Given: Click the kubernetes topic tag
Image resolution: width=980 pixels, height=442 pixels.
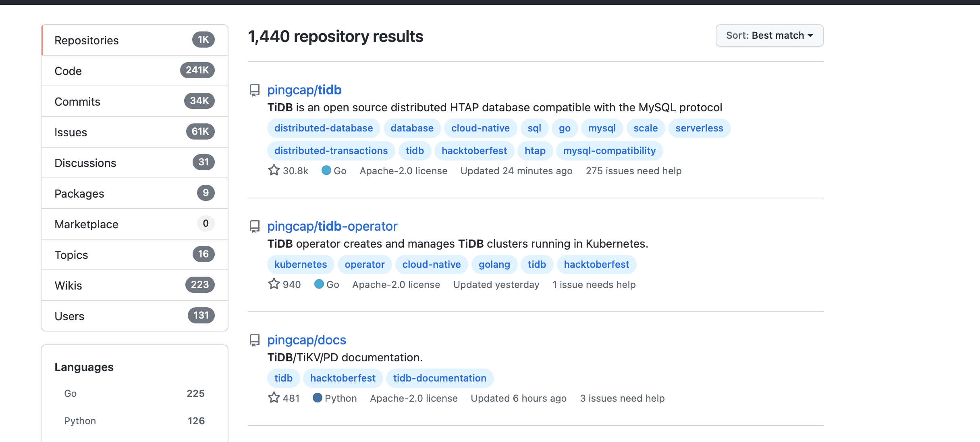Looking at the screenshot, I should click(301, 265).
